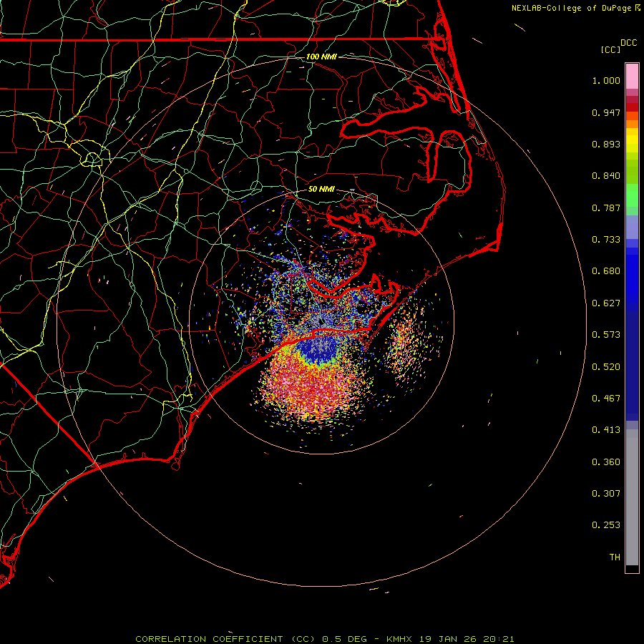Image resolution: width=644 pixels, height=644 pixels.
Task: Pick the bright blue swatch beside 0.680
Action: tap(632, 275)
